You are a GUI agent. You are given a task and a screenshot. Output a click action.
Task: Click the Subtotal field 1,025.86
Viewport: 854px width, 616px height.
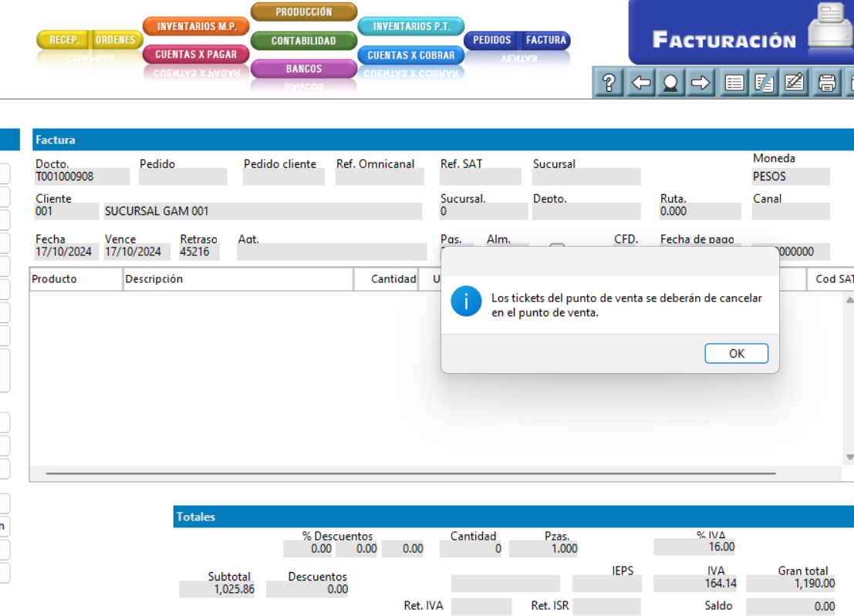[x=218, y=589]
